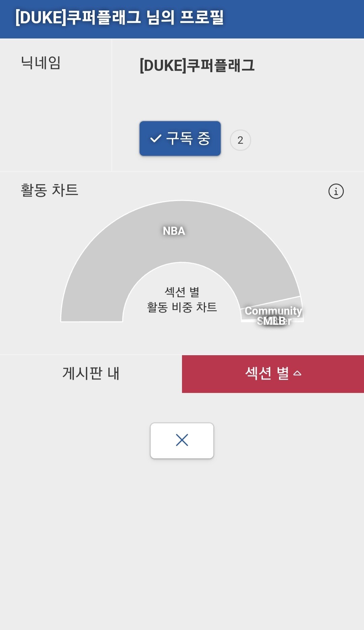This screenshot has height=630, width=364.
Task: Open the activity chart info icon
Action: pyautogui.click(x=336, y=191)
